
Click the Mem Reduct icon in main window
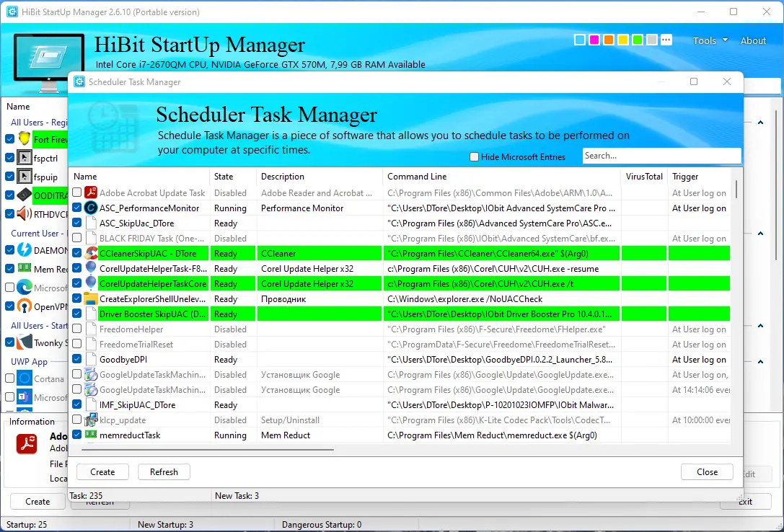[24, 268]
